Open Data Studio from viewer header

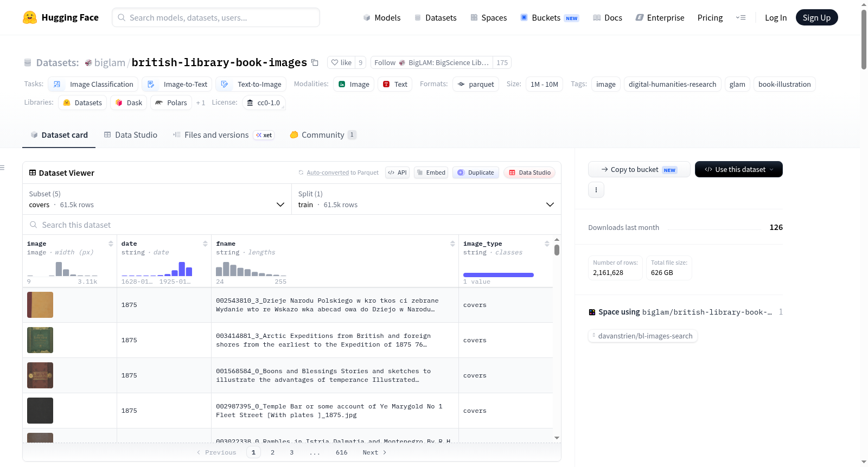529,172
